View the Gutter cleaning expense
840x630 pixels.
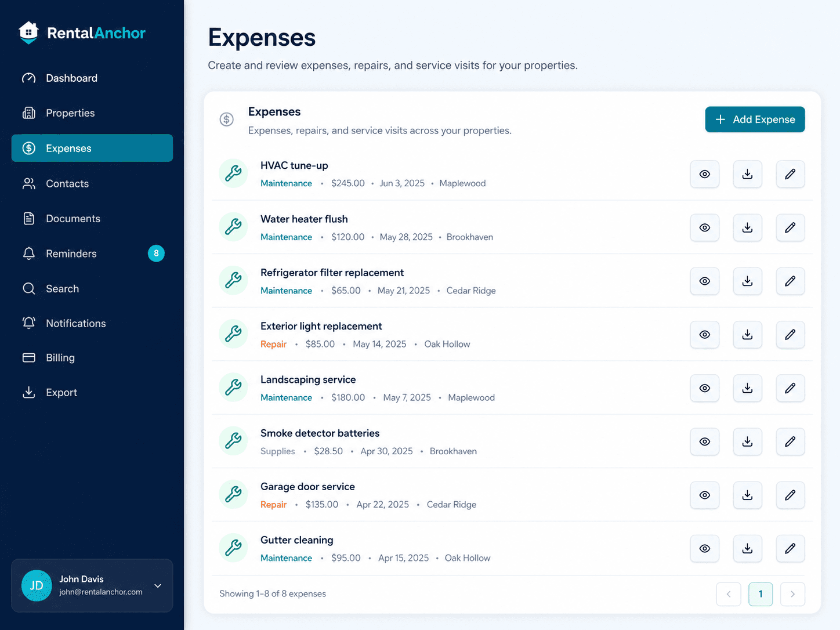click(x=704, y=548)
